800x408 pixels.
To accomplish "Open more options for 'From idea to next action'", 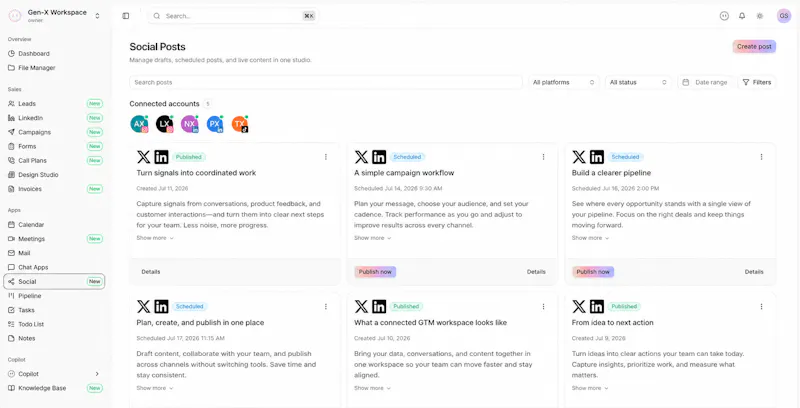I will (x=761, y=307).
